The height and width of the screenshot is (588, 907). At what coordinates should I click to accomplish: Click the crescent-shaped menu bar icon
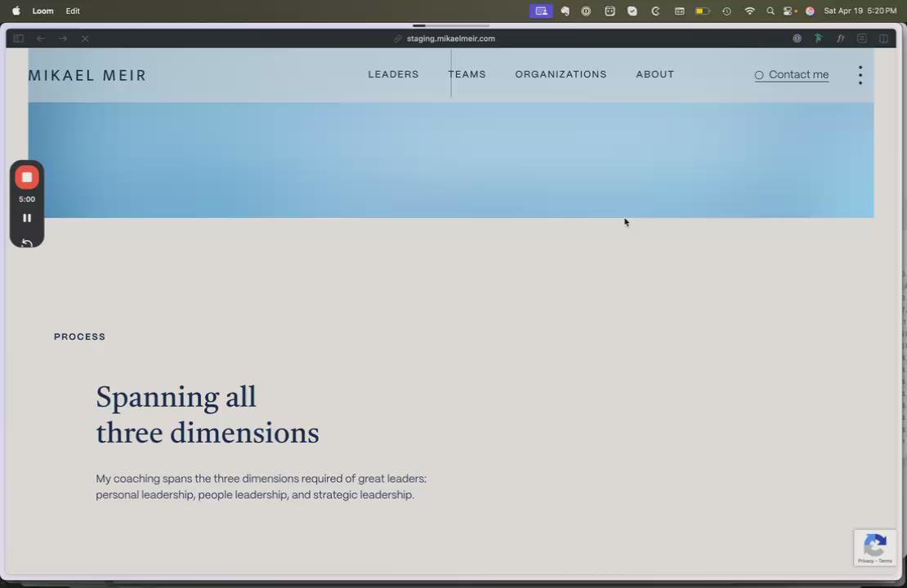pyautogui.click(x=655, y=11)
